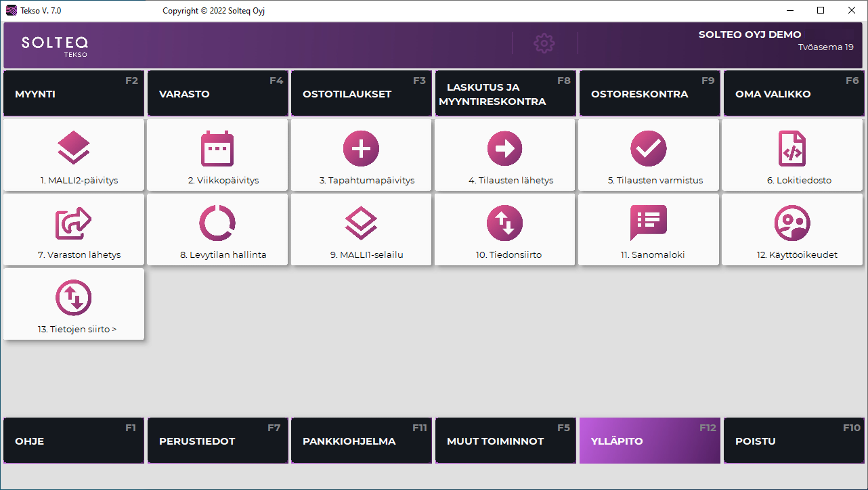Select the Tapahtumapäivitys plus icon
The height and width of the screenshot is (490, 868).
(361, 148)
